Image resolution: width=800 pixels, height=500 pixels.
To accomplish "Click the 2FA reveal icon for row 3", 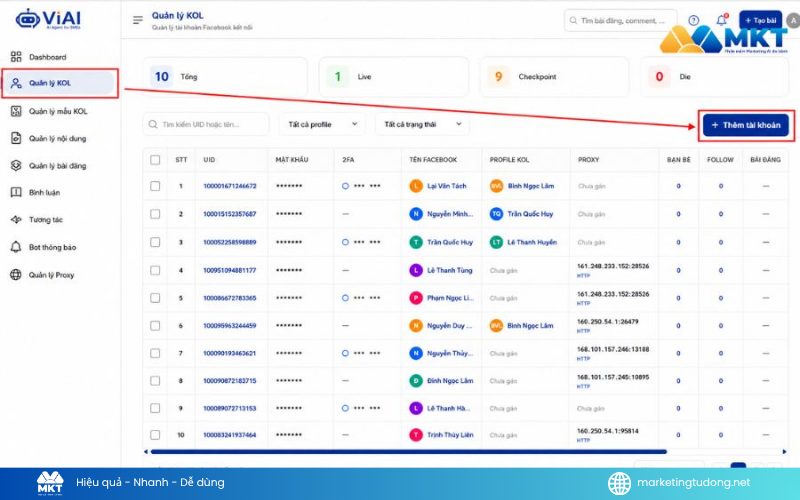I will [x=345, y=242].
